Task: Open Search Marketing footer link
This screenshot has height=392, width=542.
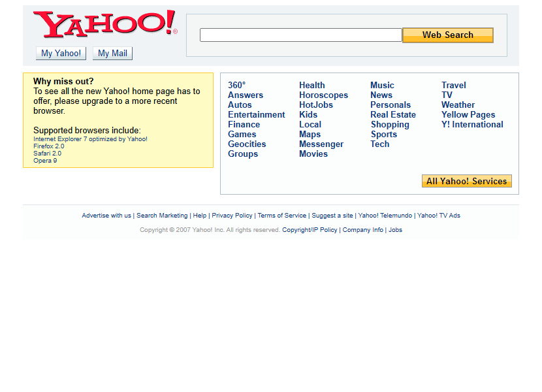Action: pos(162,216)
